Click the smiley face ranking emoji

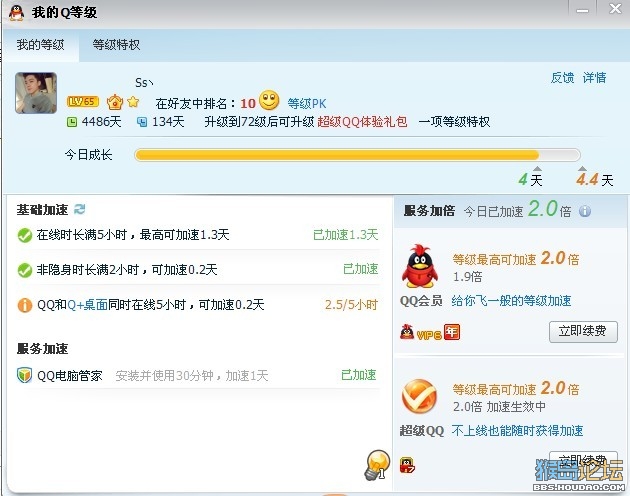[x=269, y=100]
